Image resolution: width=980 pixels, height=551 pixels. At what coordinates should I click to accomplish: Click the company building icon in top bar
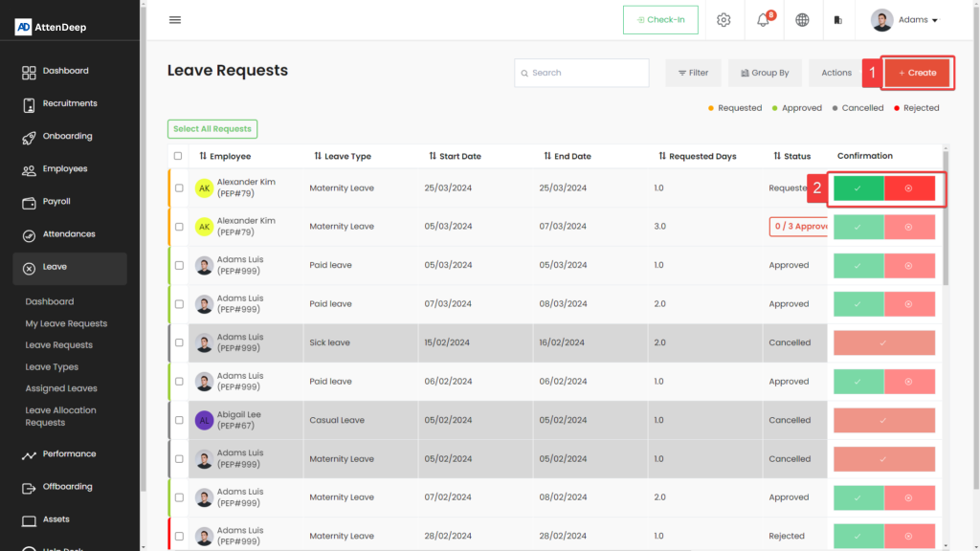(x=838, y=20)
